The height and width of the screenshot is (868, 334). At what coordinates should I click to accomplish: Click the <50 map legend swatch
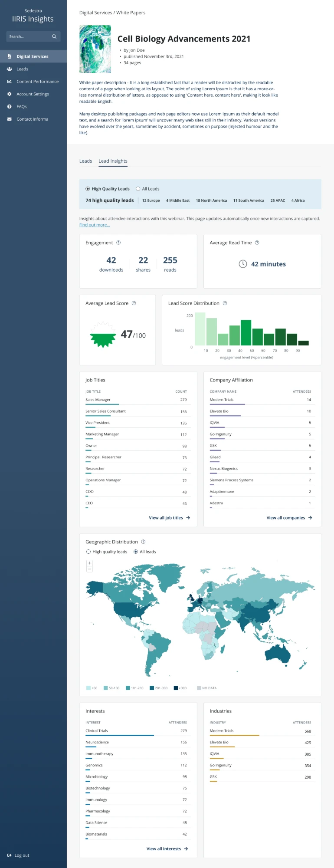tap(88, 688)
